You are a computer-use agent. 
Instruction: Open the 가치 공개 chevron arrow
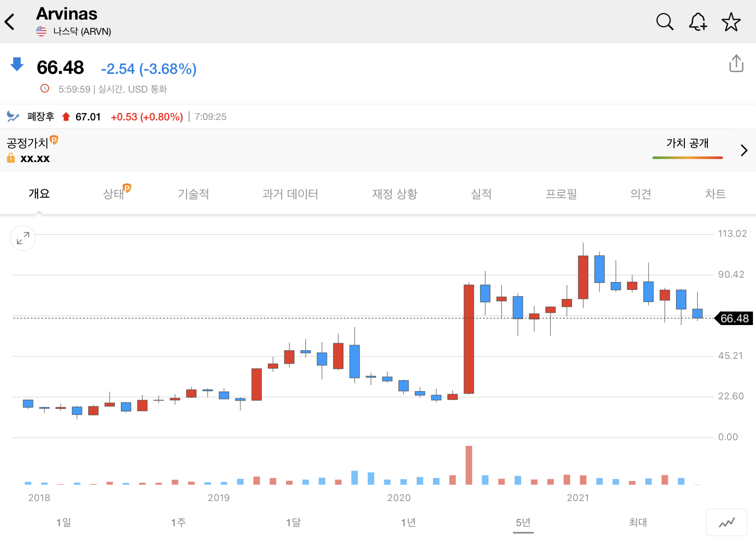coord(744,150)
